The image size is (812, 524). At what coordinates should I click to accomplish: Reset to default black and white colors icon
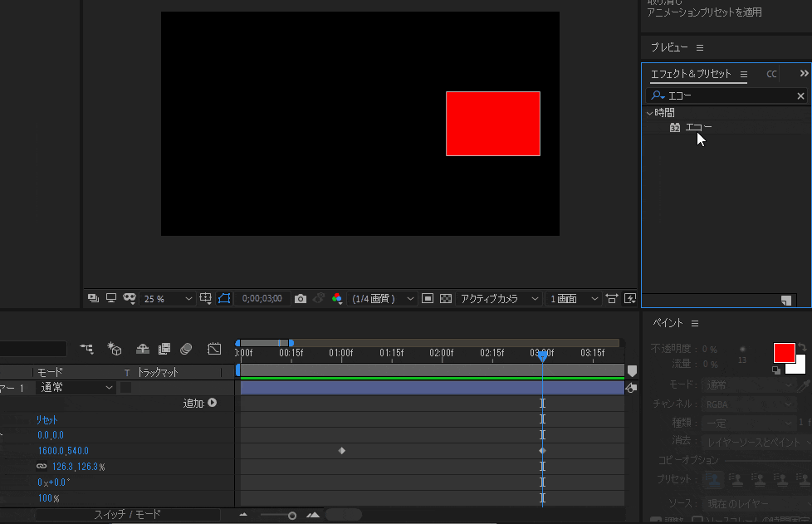click(776, 370)
